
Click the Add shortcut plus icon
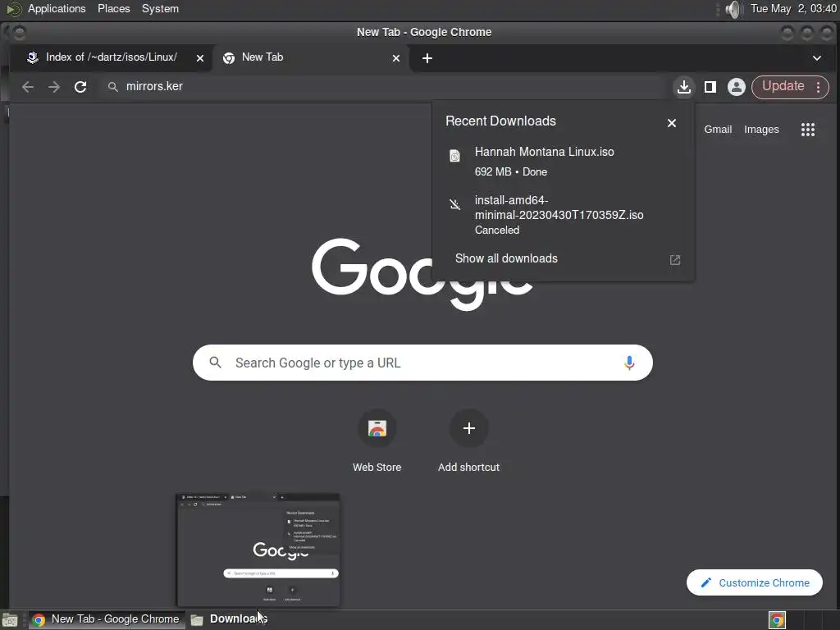(468, 428)
